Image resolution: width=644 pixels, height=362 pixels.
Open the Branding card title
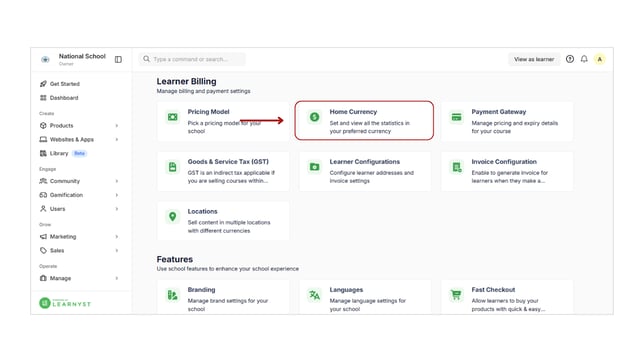coord(201,290)
